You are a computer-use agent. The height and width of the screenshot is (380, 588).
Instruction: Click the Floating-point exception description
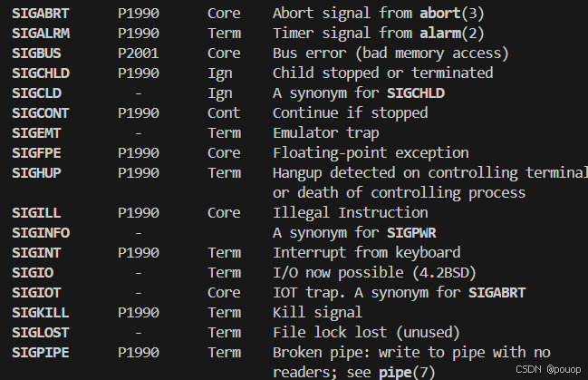coord(371,153)
